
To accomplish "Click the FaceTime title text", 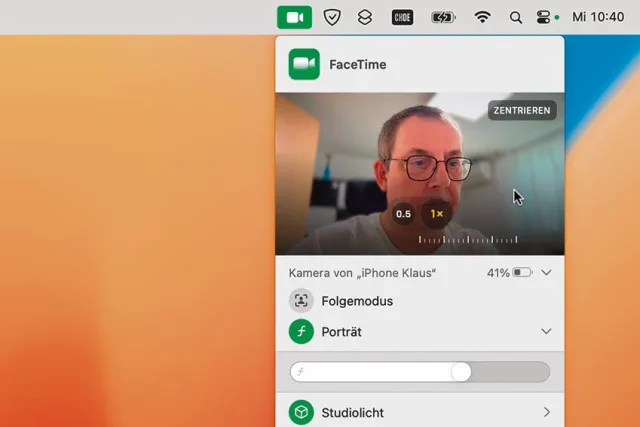I will (358, 64).
